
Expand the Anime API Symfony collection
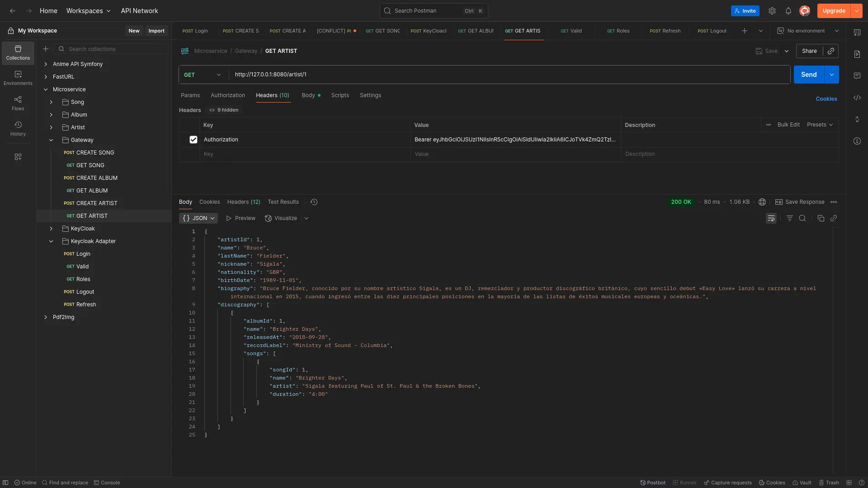point(46,64)
